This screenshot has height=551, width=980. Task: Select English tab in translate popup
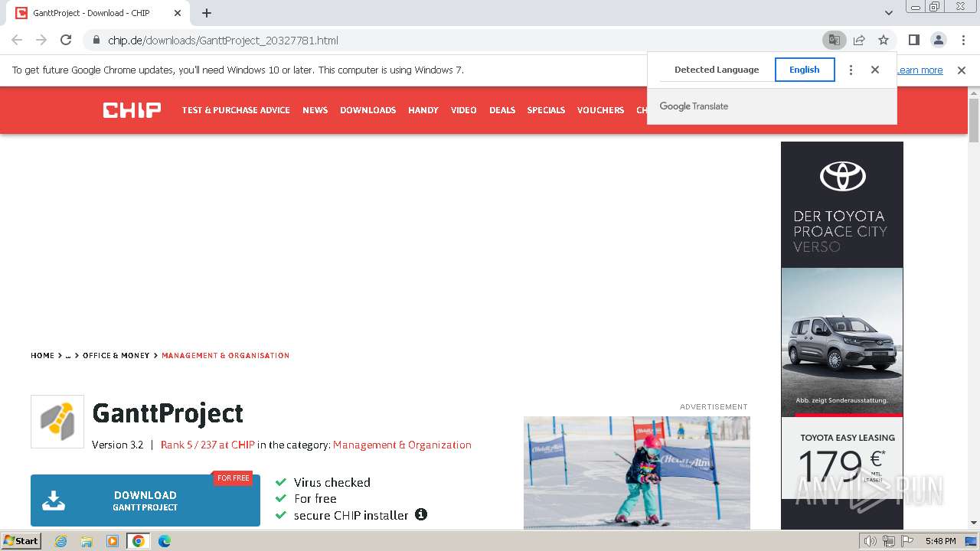pyautogui.click(x=805, y=70)
